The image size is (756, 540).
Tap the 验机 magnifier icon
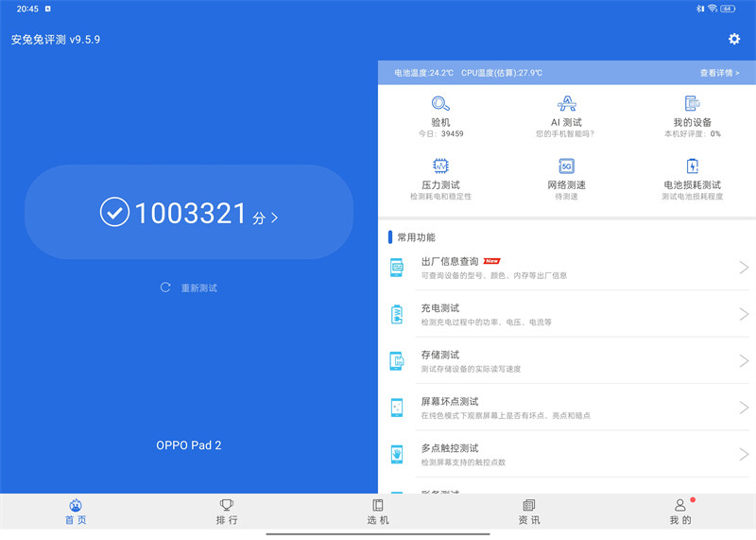pyautogui.click(x=440, y=103)
